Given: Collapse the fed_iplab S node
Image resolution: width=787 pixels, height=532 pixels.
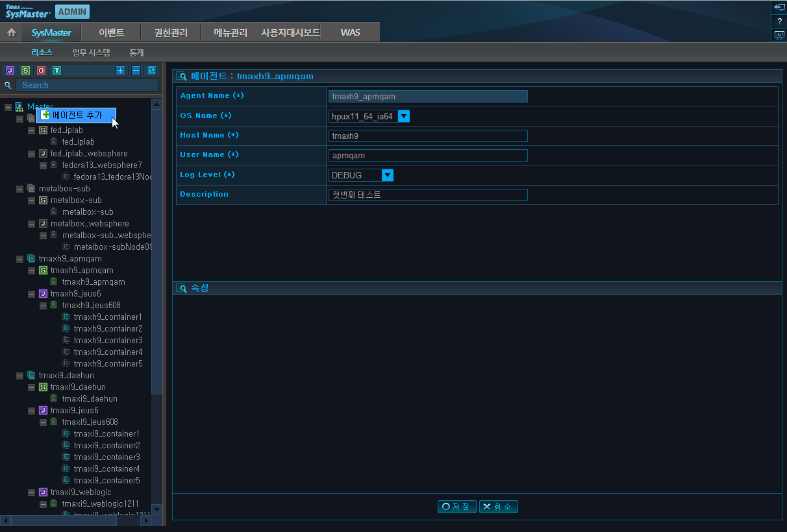Looking at the screenshot, I should tap(32, 130).
